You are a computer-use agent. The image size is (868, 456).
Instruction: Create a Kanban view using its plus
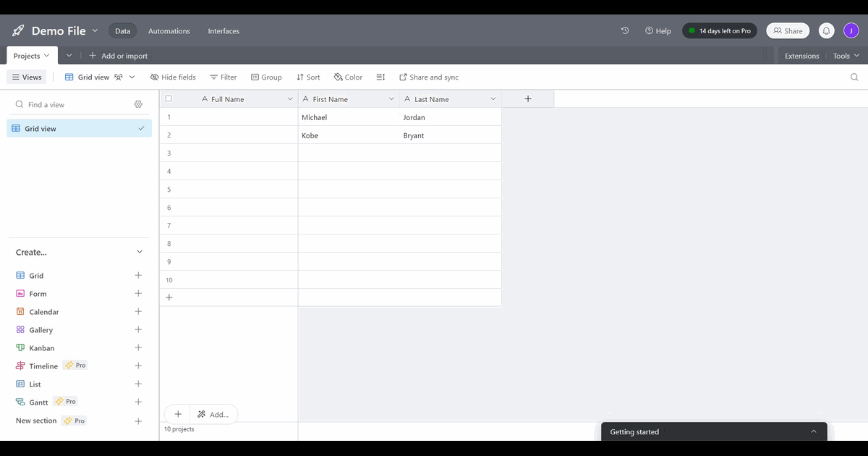[x=138, y=348]
